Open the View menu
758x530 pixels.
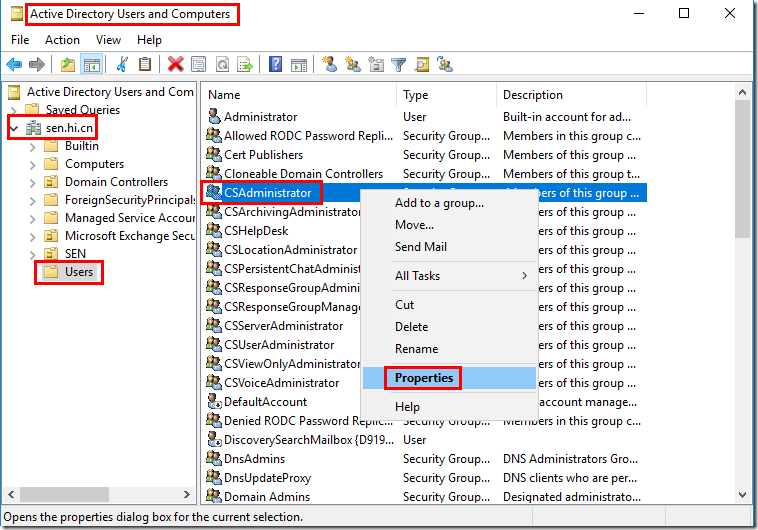point(108,40)
